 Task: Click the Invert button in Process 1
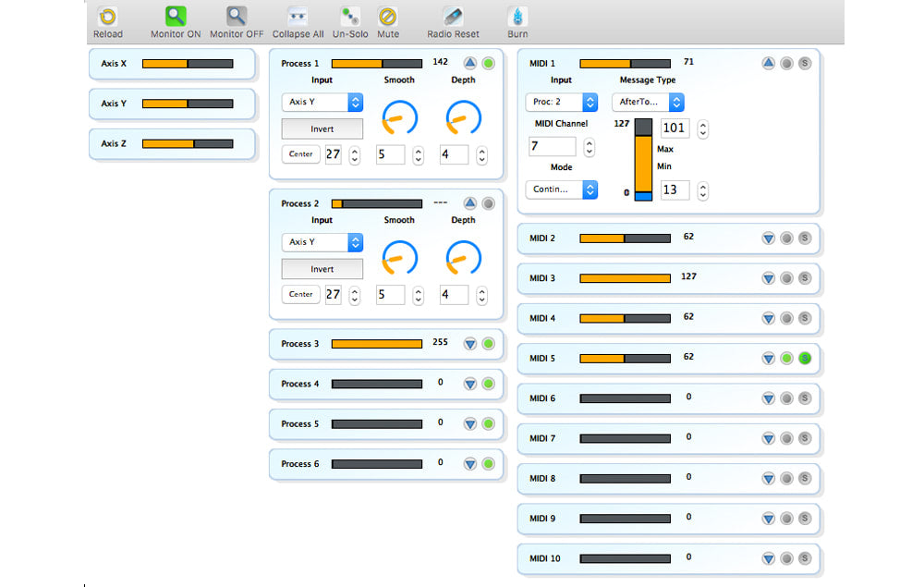322,129
